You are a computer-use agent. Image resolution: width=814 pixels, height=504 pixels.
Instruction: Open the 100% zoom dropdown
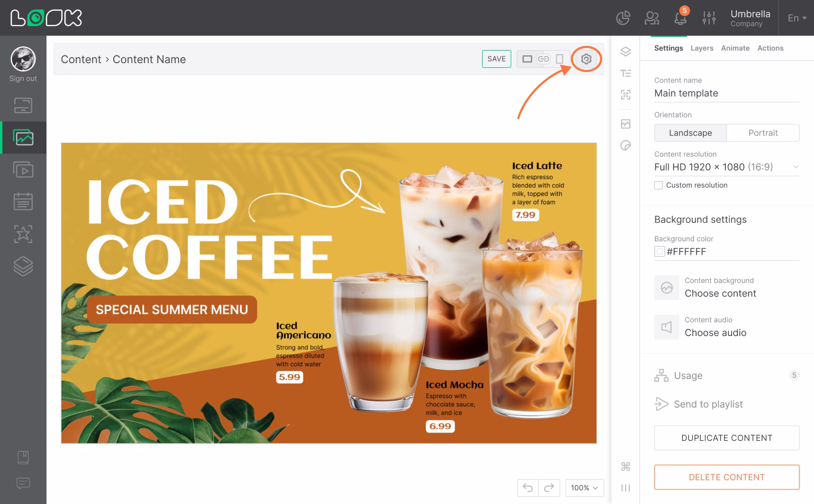[584, 488]
